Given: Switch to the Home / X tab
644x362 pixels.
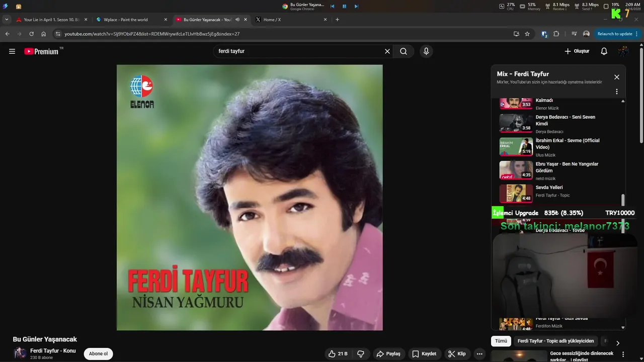Looking at the screenshot, I should 272,20.
